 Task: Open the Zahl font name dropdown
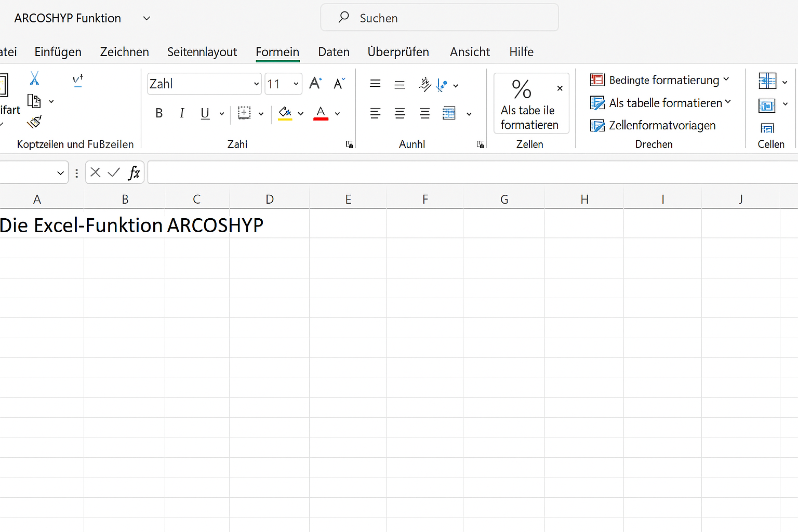[256, 84]
